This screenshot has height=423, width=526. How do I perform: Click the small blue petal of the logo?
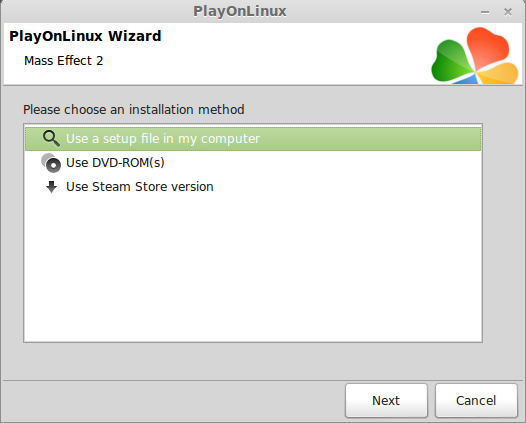pos(467,80)
